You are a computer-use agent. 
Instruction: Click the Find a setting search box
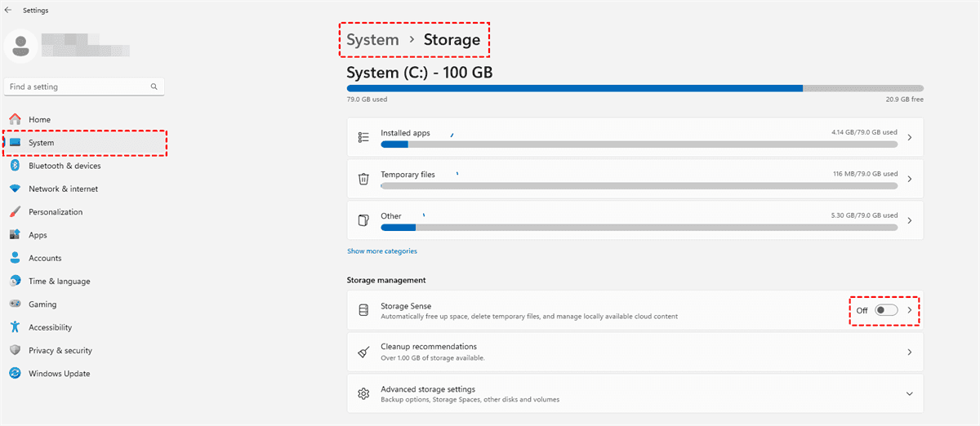tap(78, 87)
